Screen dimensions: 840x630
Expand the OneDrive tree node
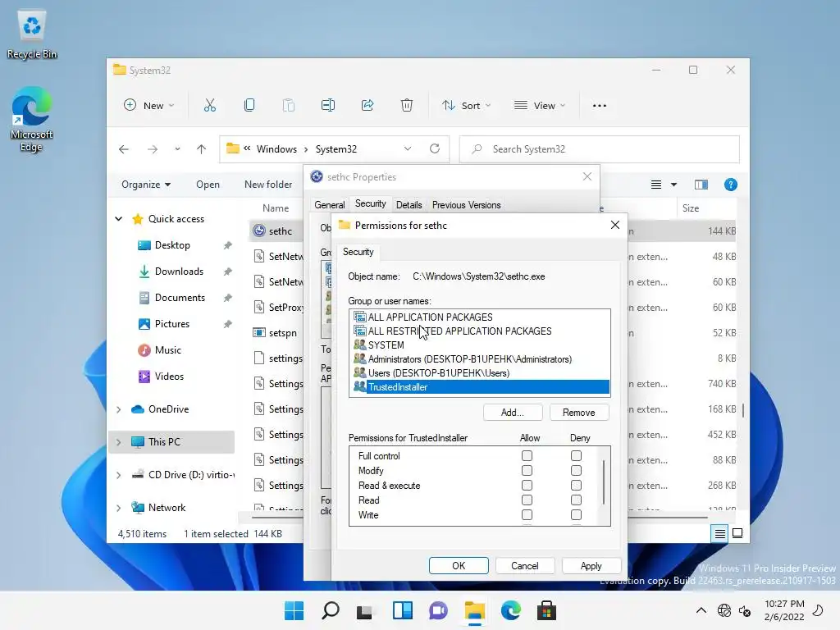pyautogui.click(x=119, y=409)
